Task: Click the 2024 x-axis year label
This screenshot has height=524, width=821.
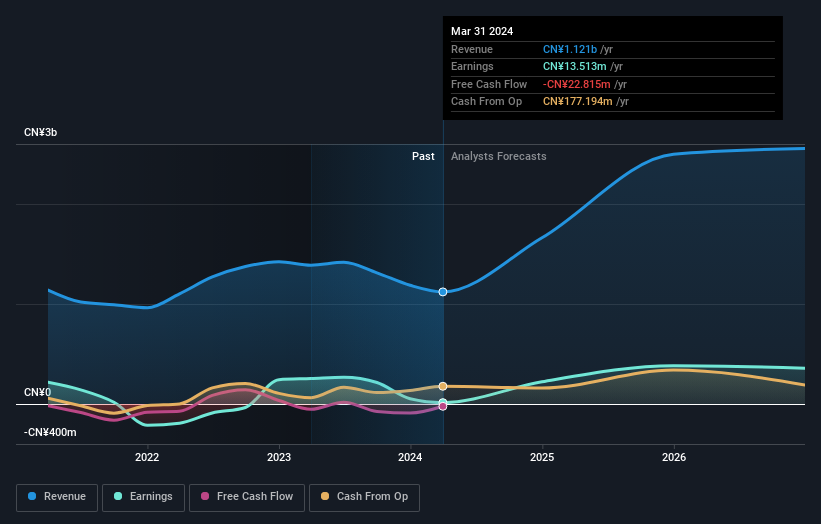Action: click(x=410, y=458)
